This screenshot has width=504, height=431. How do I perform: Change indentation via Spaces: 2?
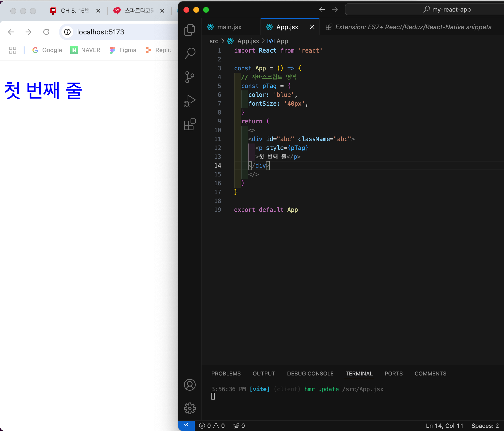(x=485, y=426)
